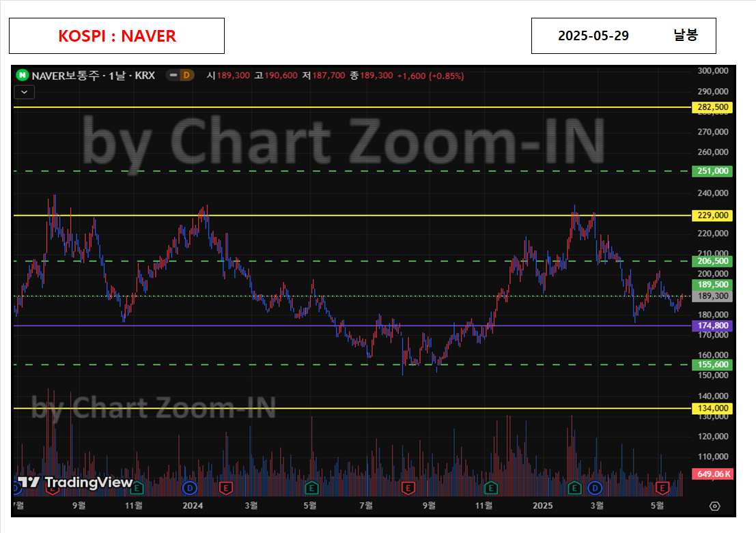The width and height of the screenshot is (756, 533).
Task: Click the 2025 label on time axis
Action: pyautogui.click(x=542, y=506)
